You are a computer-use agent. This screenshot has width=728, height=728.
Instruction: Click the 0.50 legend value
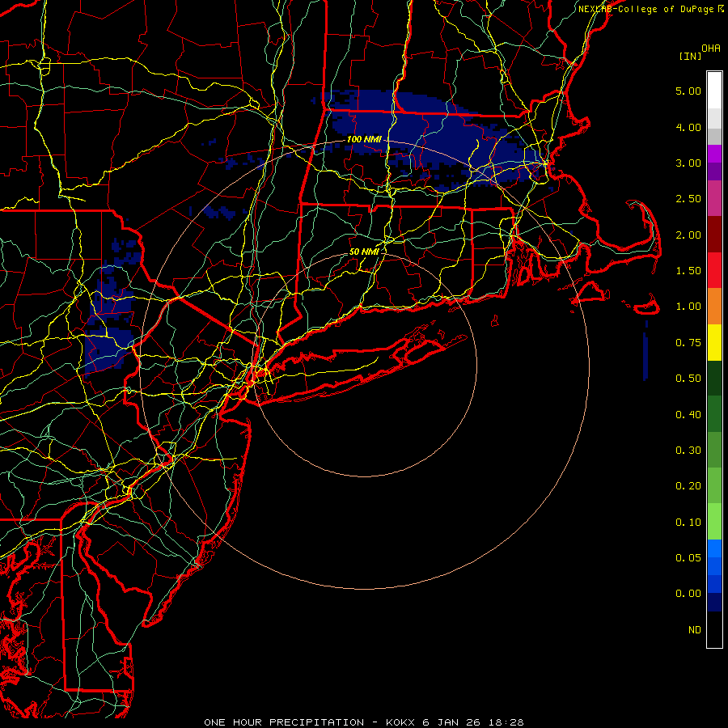tap(688, 379)
